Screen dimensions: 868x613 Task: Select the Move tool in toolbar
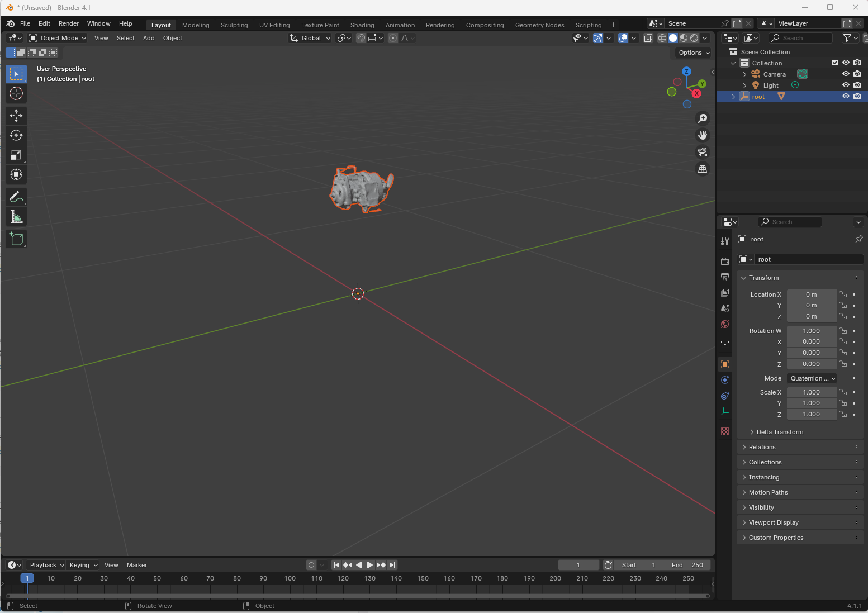pos(16,116)
